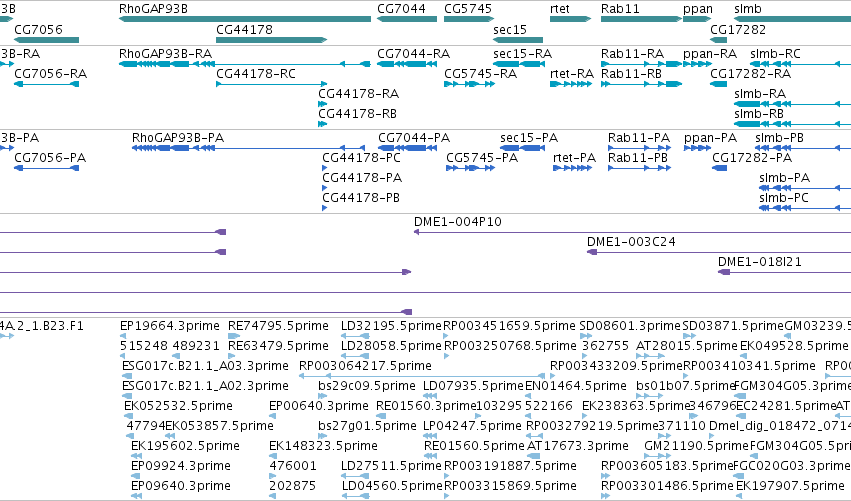
Task: Select the RP003064217.5prime EST
Action: 422,376
